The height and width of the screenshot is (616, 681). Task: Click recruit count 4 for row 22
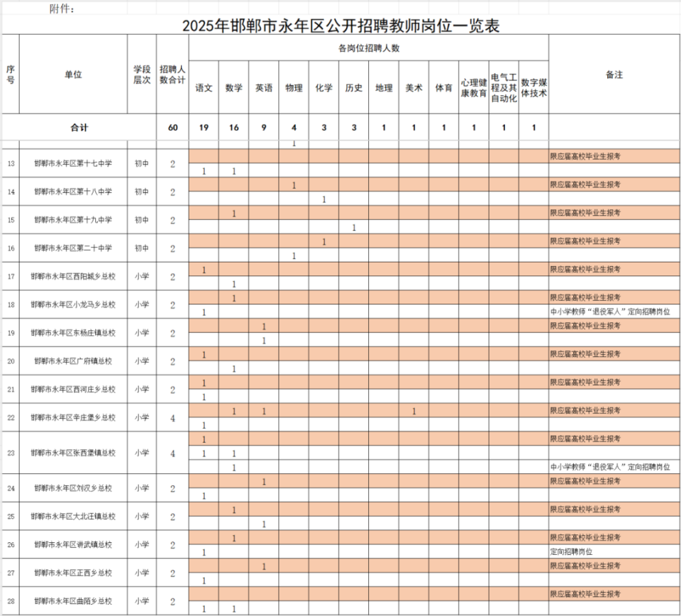tap(172, 418)
